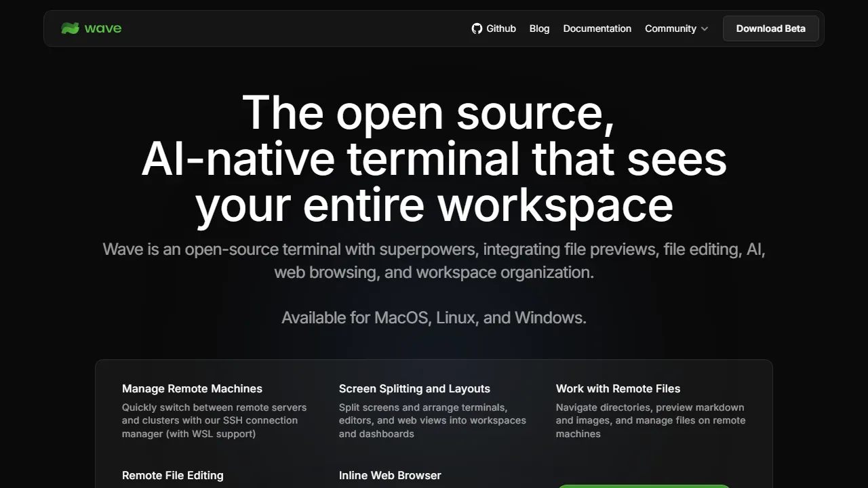Click the green Wave logo icon
This screenshot has width=868, height=488.
(x=70, y=28)
